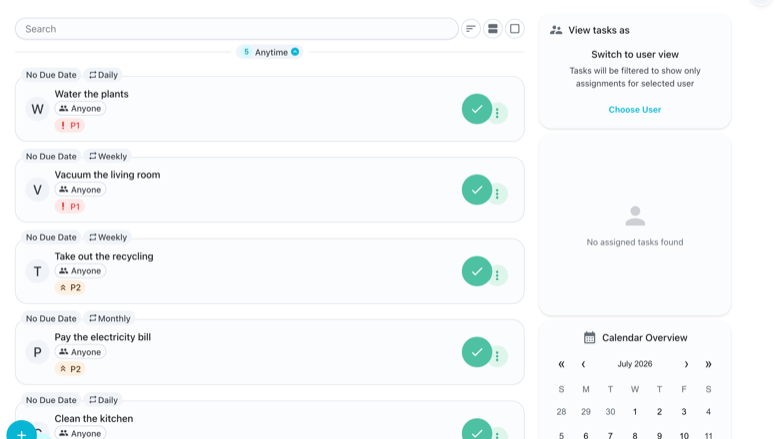Go to previous month in calendar
The height and width of the screenshot is (439, 780).
click(583, 364)
